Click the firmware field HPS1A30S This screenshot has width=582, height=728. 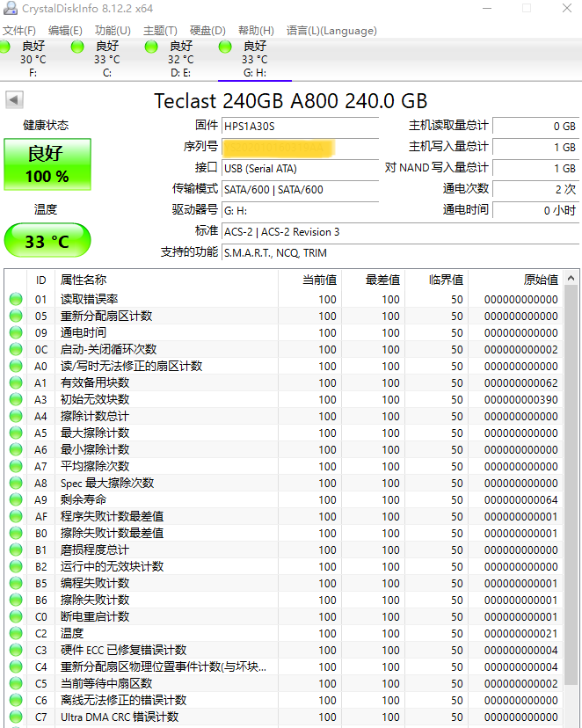300,127
